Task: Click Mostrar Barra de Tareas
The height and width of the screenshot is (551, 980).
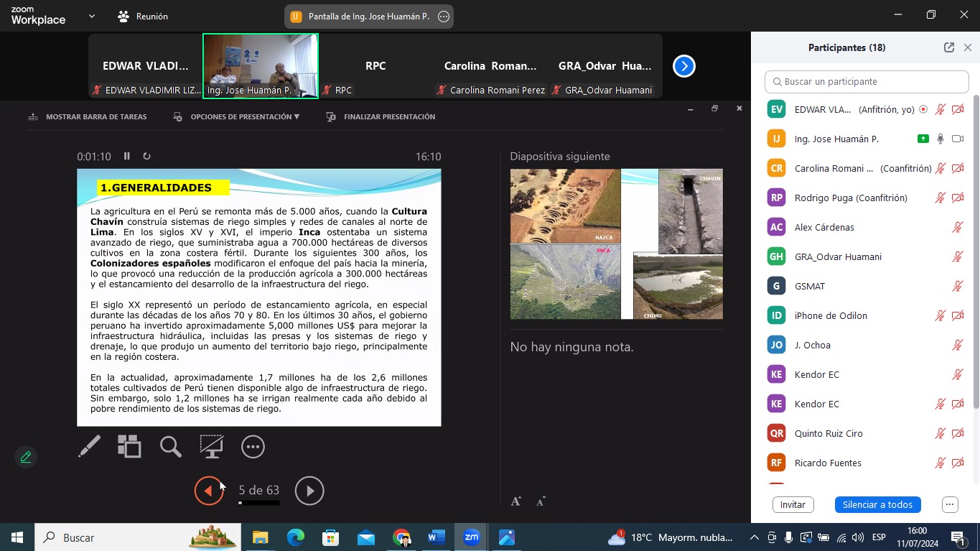Action: coord(88,116)
